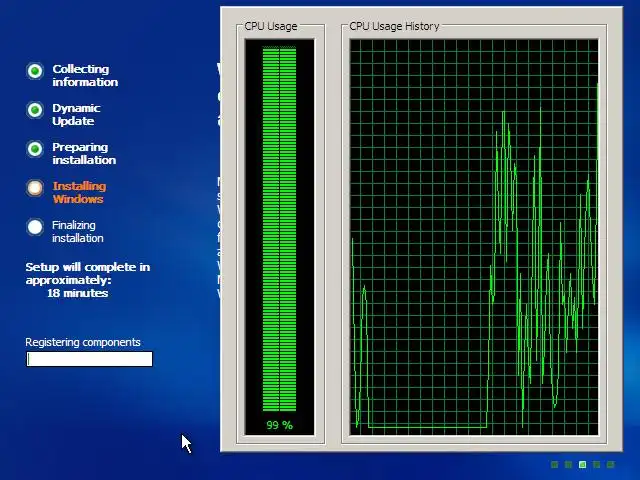This screenshot has height=480, width=640.
Task: Click the 'Collecting information' label
Action: point(85,76)
